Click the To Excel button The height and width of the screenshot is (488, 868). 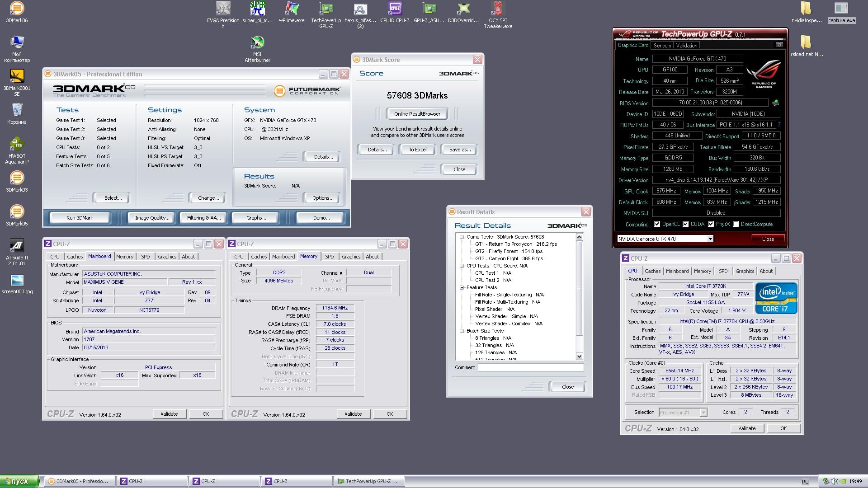(x=418, y=150)
